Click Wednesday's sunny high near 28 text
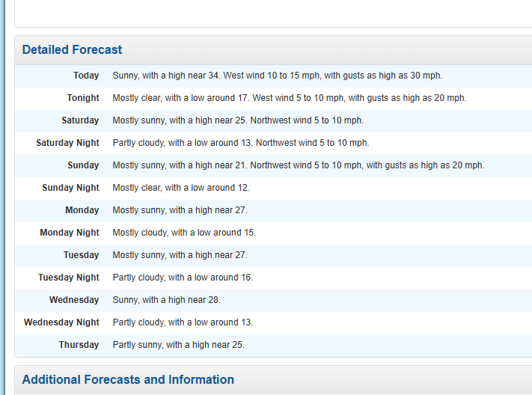 [x=167, y=300]
